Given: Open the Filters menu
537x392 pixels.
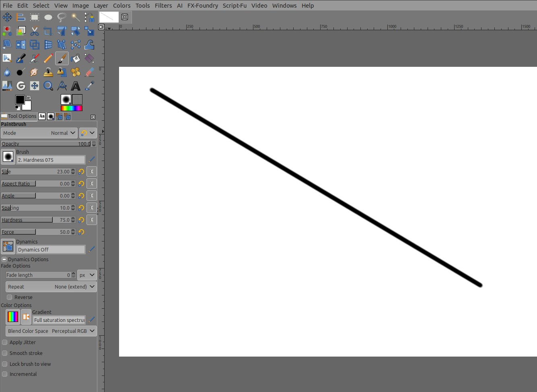Looking at the screenshot, I should [x=163, y=6].
